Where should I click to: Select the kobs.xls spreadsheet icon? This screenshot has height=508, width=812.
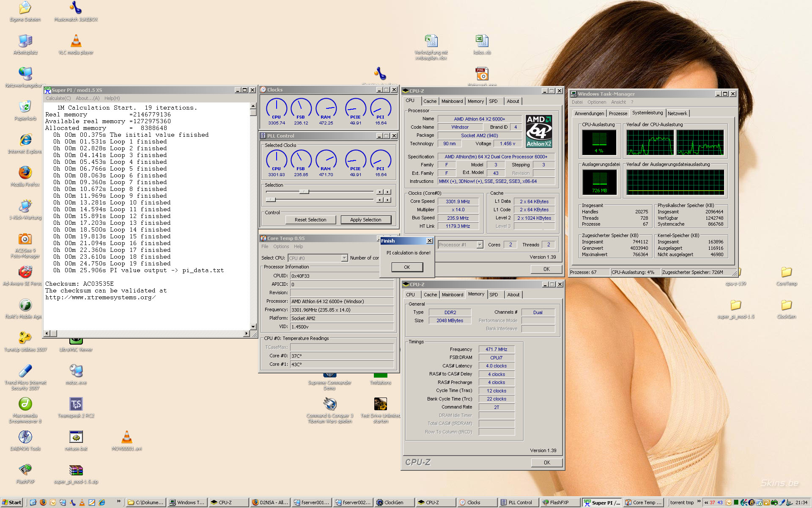pos(482,44)
